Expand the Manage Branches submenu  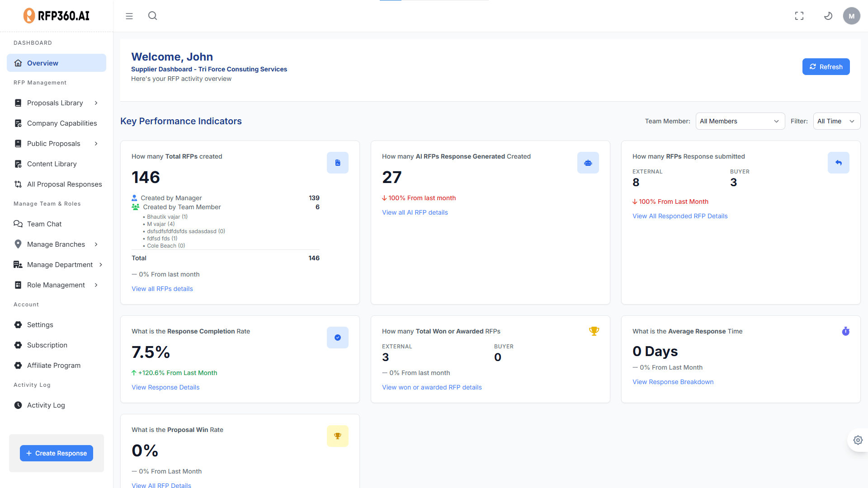coord(56,244)
